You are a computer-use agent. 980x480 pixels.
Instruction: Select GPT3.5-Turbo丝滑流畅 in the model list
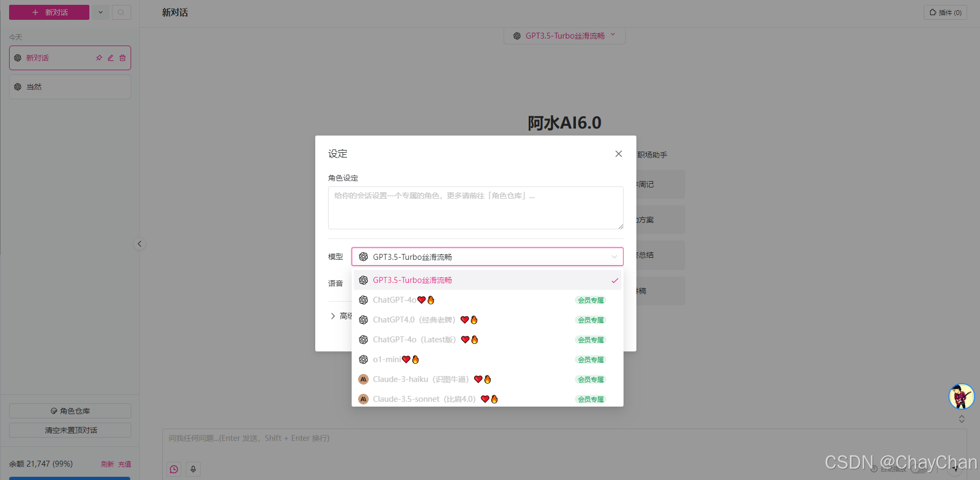(488, 280)
